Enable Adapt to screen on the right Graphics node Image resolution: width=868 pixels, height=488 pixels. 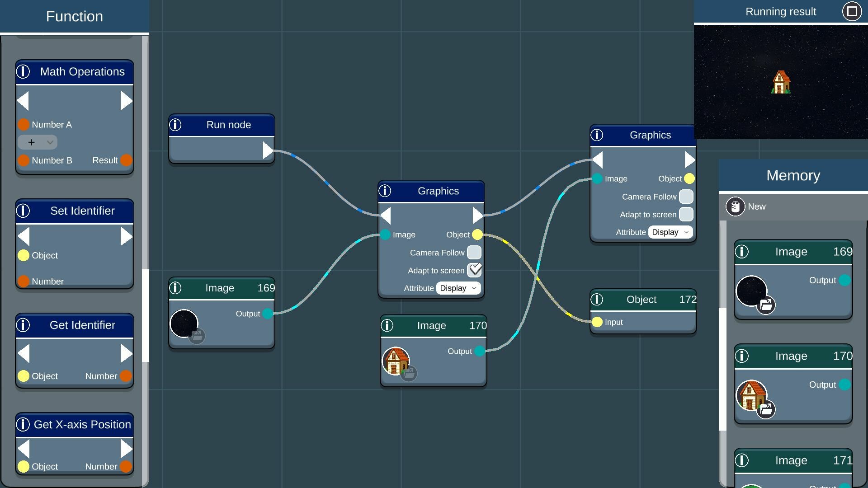pos(686,214)
